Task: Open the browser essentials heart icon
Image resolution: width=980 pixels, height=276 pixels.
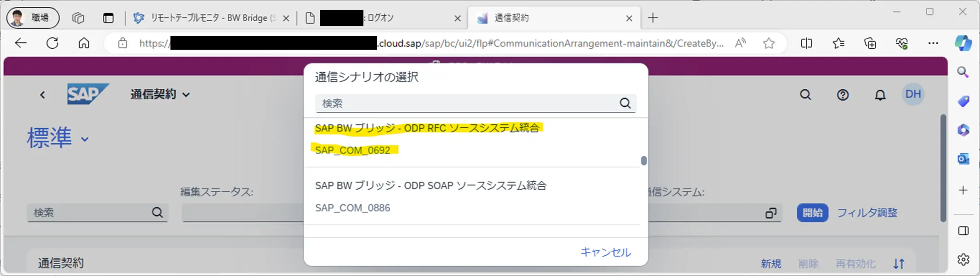Action: (x=901, y=43)
